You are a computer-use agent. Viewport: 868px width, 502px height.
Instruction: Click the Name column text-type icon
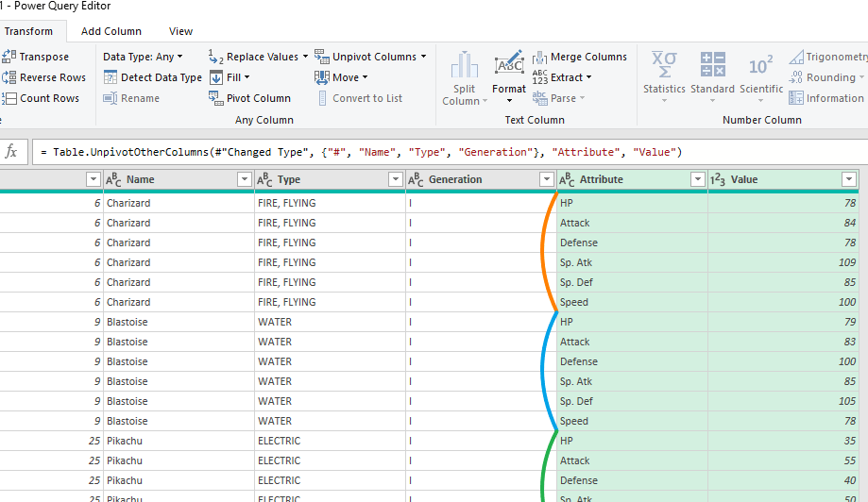[x=113, y=179]
